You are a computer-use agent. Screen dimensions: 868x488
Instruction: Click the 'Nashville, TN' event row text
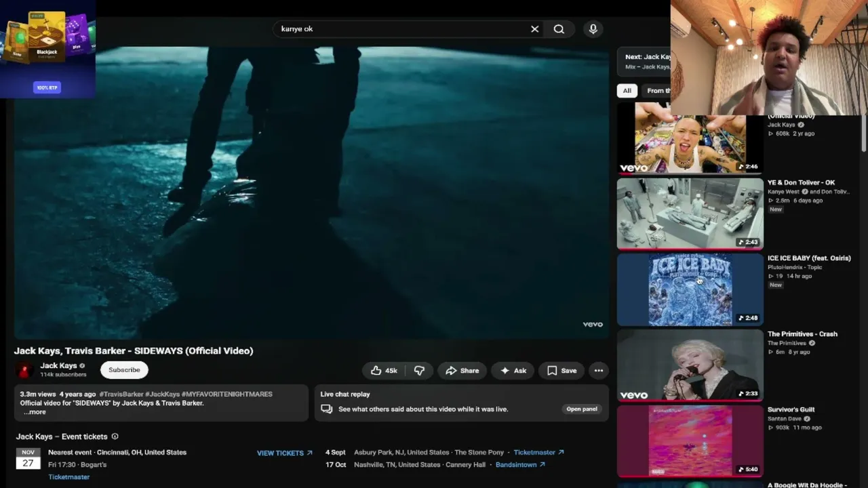420,465
